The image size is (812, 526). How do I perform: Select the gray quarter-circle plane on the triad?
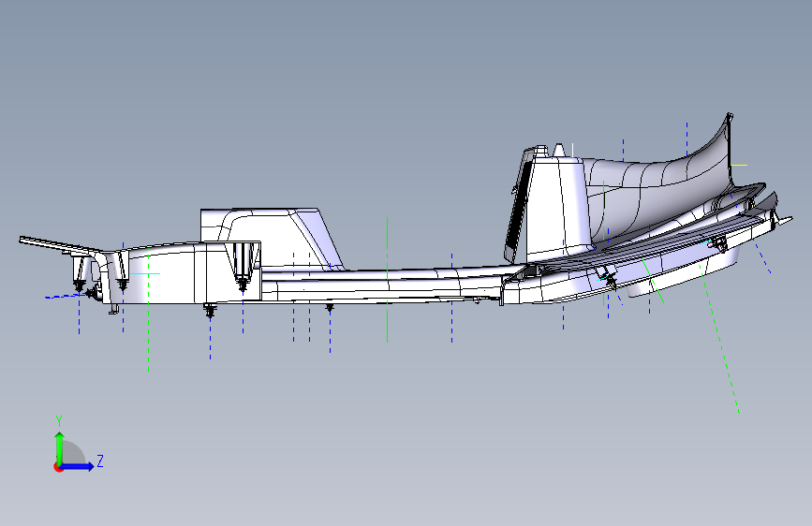72,453
